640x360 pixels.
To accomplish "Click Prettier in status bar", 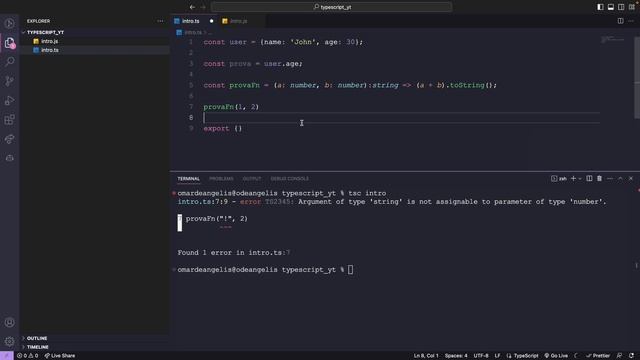I will 598,356.
